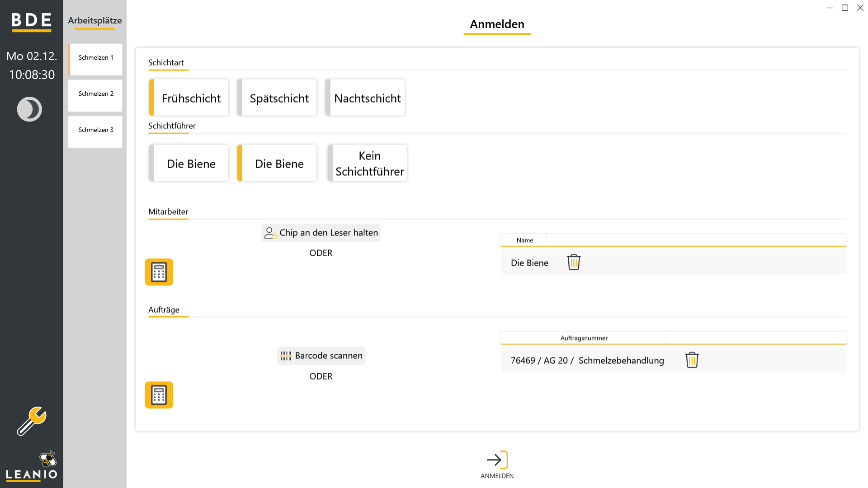Toggle dark mode moon icon
The image size is (868, 488).
[x=29, y=109]
